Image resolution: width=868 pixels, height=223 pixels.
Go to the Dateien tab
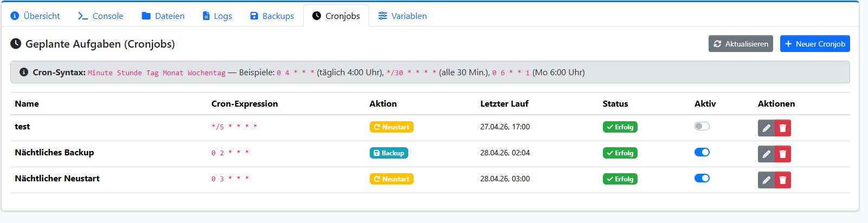coord(163,16)
